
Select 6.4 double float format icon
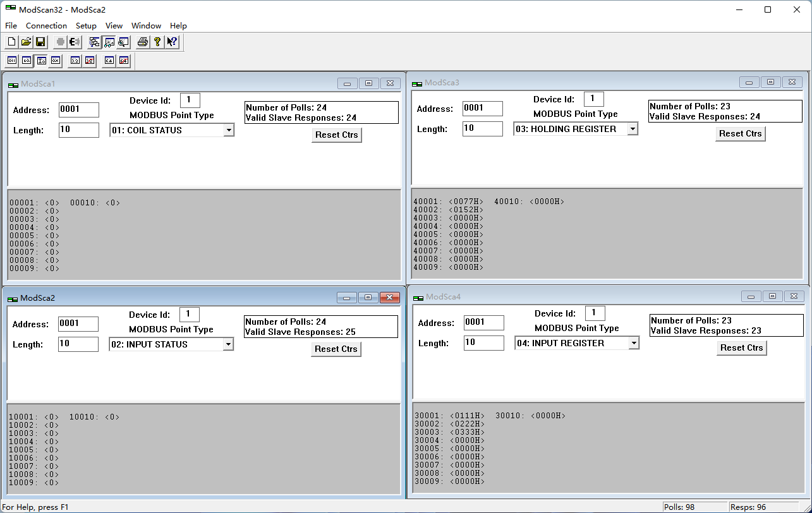coord(109,61)
